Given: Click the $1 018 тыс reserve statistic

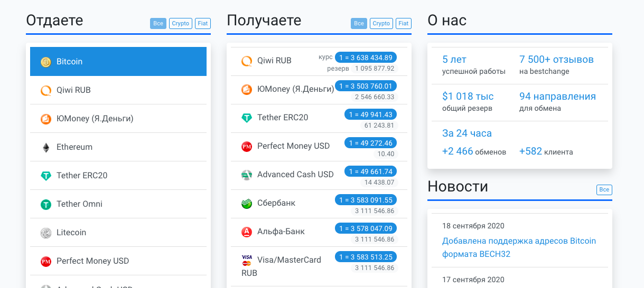Looking at the screenshot, I should click(x=468, y=102).
